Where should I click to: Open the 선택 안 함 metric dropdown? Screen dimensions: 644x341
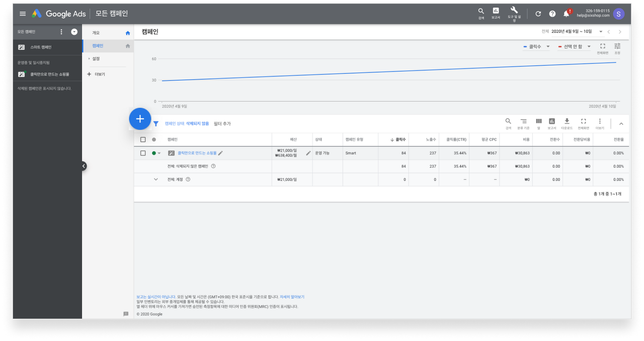click(574, 47)
